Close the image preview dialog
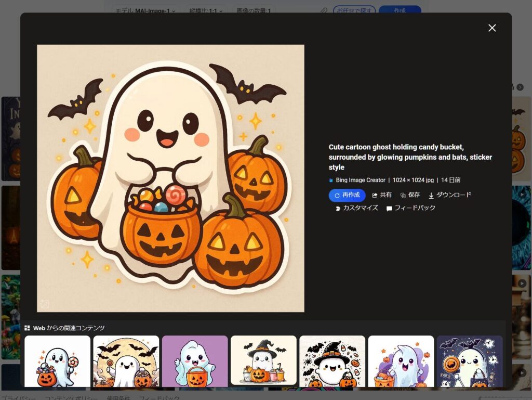532x400 pixels. tap(492, 28)
